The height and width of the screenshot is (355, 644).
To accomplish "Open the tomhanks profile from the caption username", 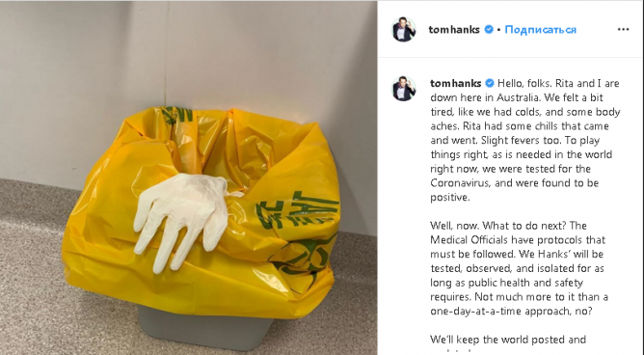I will coord(455,83).
